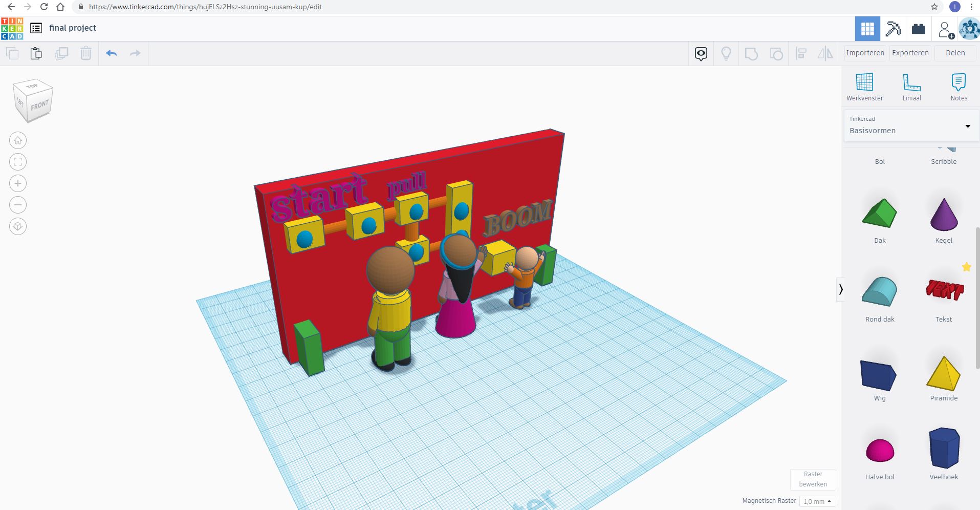Click the Delete trash can icon
The height and width of the screenshot is (510, 980).
86,53
